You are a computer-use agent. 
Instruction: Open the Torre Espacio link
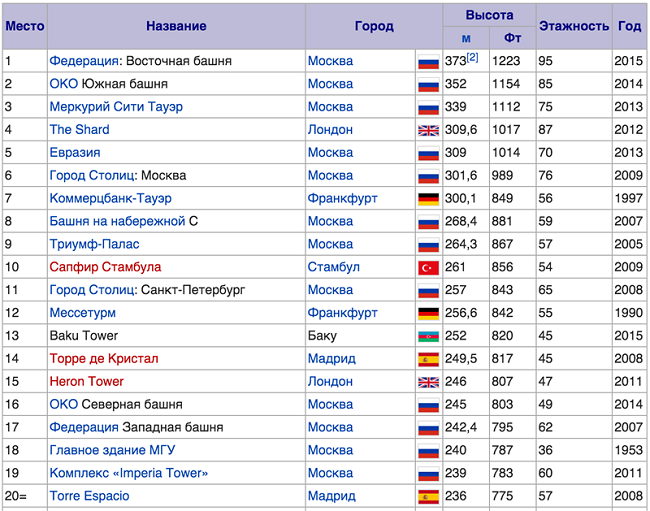[x=90, y=496]
